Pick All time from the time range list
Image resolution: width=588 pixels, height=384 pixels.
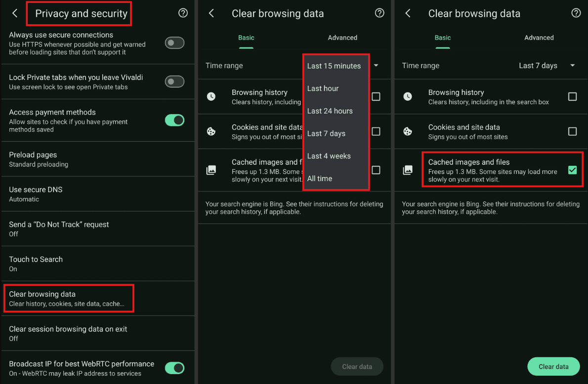[320, 179]
